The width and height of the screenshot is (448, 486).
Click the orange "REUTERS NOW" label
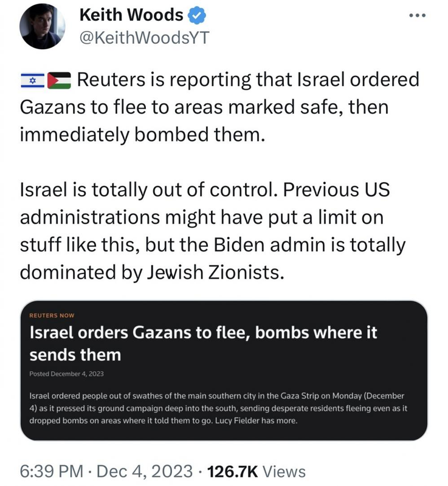pyautogui.click(x=52, y=316)
